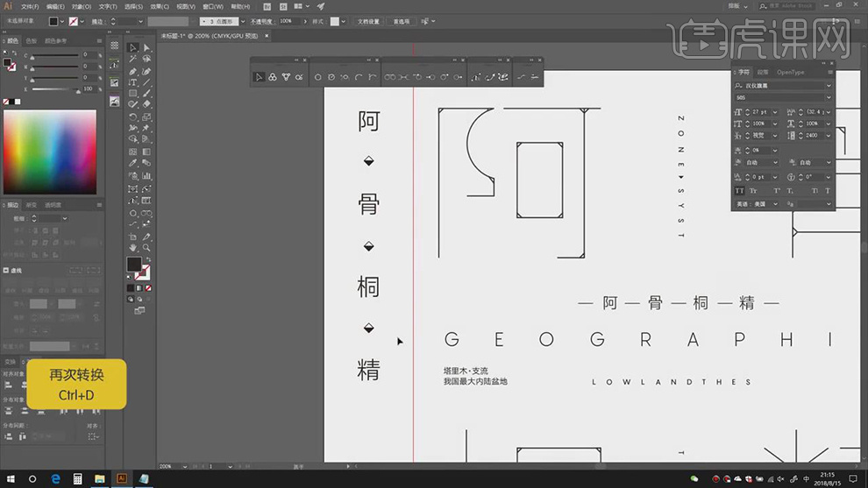The height and width of the screenshot is (488, 868).
Task: Select the Hand tool
Action: click(133, 248)
